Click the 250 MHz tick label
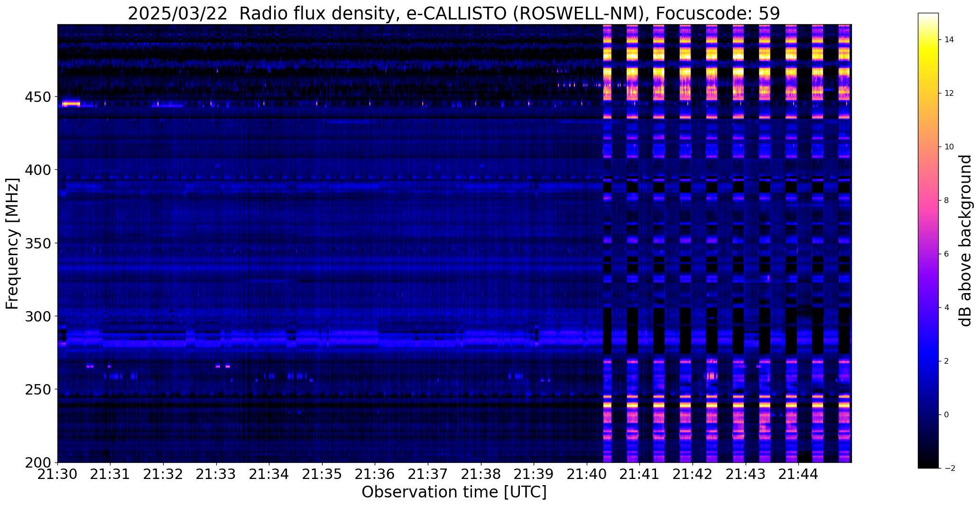 pos(37,389)
